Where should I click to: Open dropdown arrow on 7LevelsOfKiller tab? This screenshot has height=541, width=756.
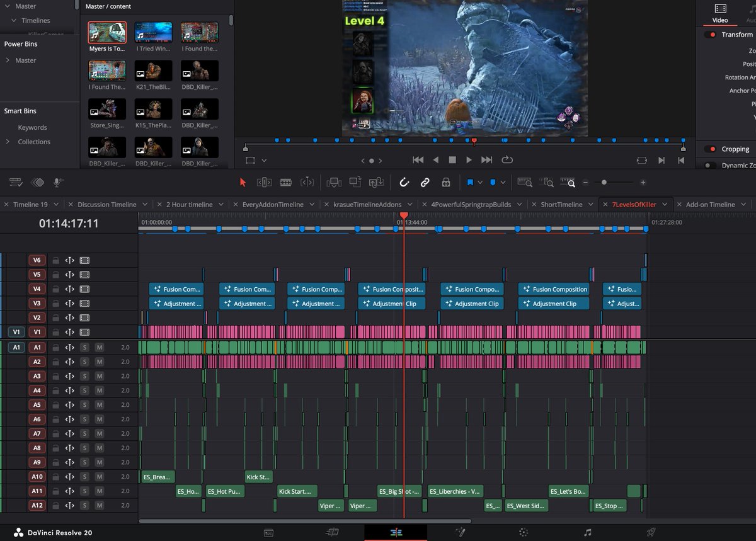(664, 205)
